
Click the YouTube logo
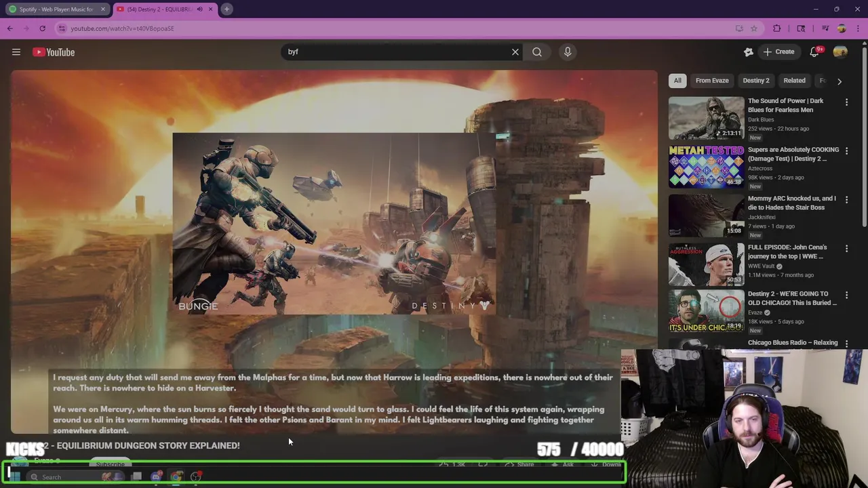point(54,52)
